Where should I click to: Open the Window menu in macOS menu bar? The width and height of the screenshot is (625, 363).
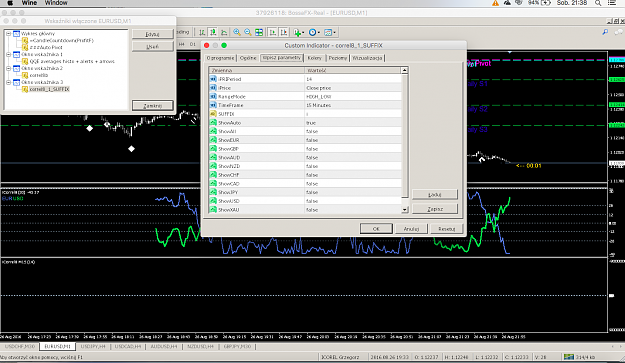[56, 3]
